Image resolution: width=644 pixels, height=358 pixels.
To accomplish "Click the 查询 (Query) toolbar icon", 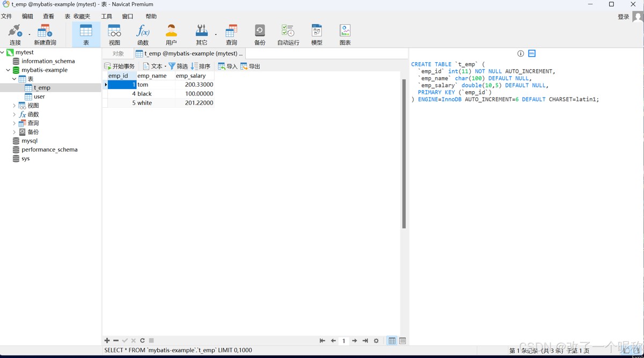I will click(x=231, y=34).
